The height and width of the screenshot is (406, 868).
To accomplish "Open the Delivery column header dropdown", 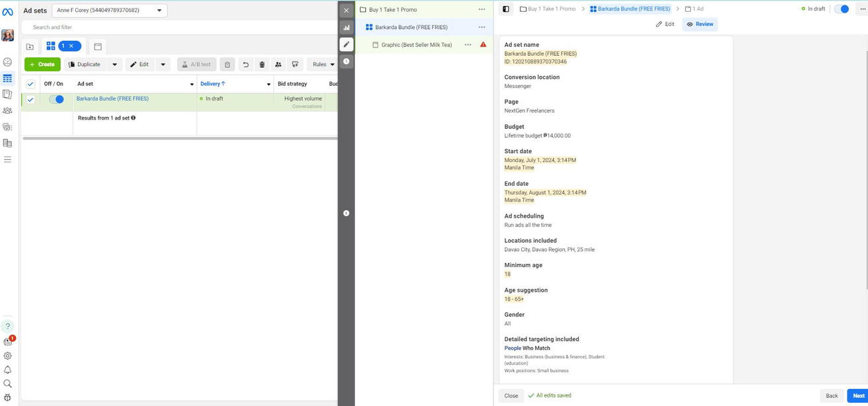I will [x=268, y=84].
